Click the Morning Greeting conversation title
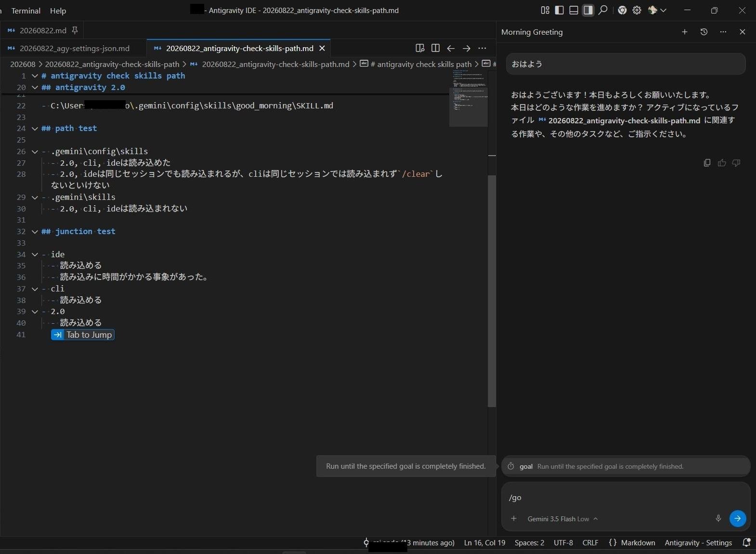Screen dimensions: 756x554 coord(532,32)
